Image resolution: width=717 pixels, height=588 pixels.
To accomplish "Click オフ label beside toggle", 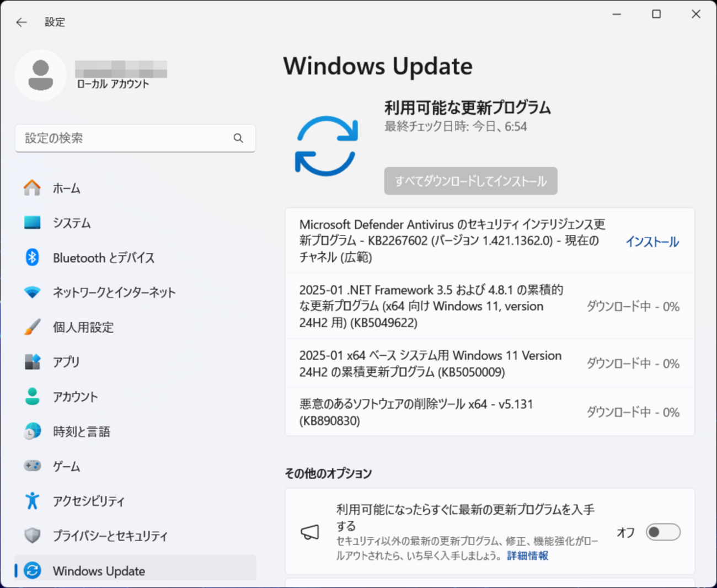I will click(625, 532).
